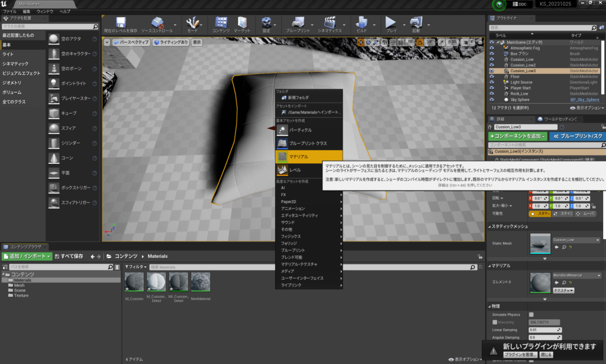
Task: Open the Add Component dropdown
Action: click(x=517, y=136)
